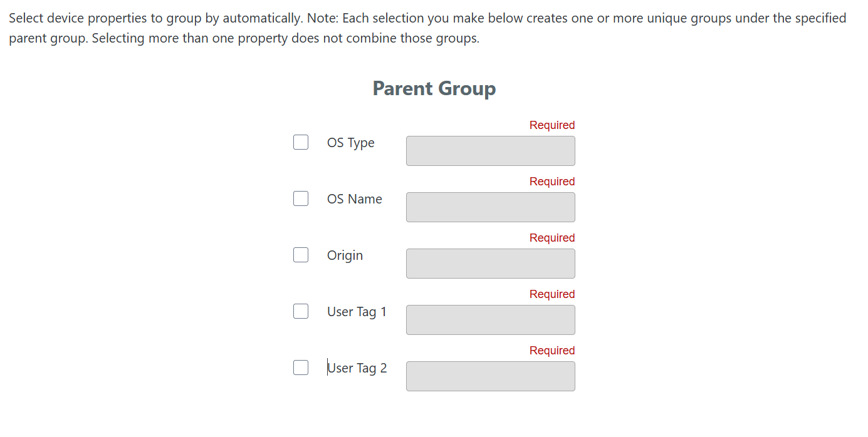The width and height of the screenshot is (868, 437).
Task: Check the OS Type checkbox
Action: tap(301, 142)
